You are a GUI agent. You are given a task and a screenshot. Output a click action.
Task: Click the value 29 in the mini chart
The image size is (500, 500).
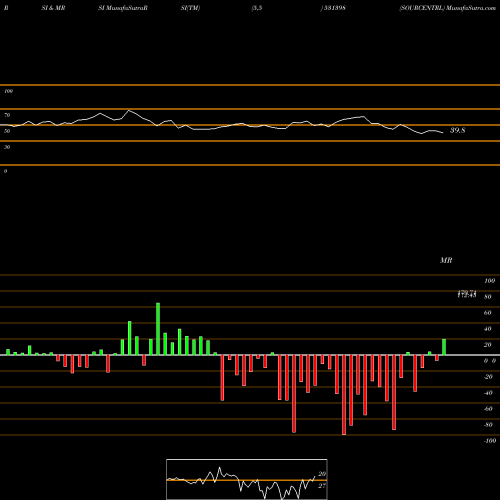coord(322,474)
